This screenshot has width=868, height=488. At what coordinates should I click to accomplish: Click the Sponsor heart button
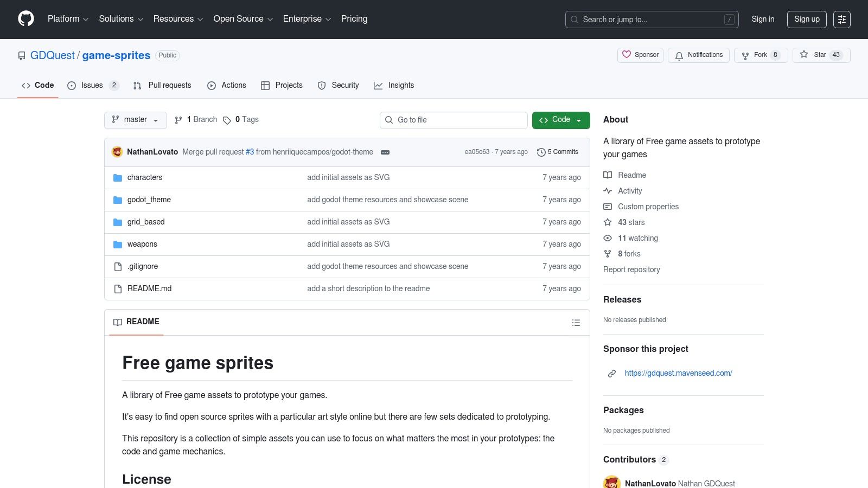pos(640,55)
